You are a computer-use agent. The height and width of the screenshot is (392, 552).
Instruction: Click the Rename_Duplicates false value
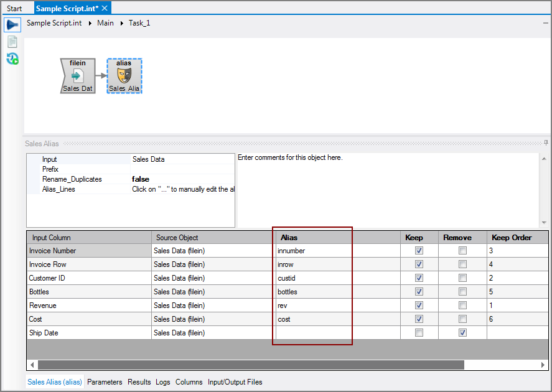[141, 179]
